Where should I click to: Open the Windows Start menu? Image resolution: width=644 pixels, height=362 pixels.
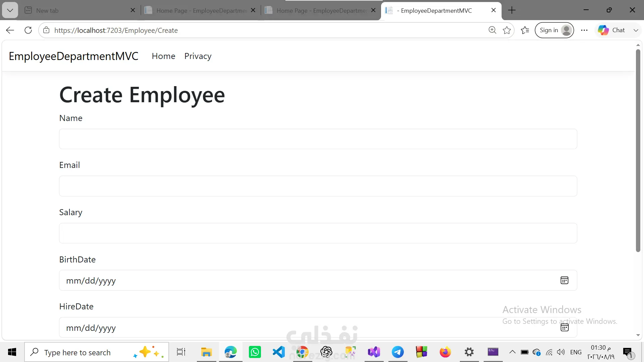click(12, 352)
